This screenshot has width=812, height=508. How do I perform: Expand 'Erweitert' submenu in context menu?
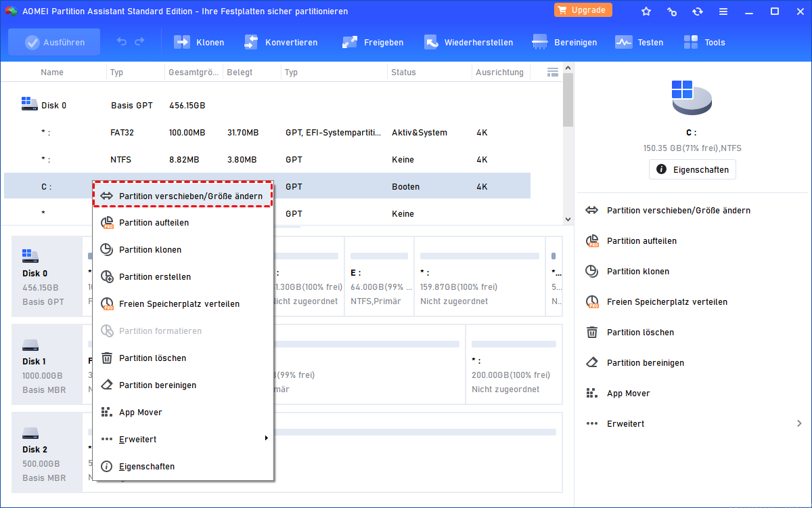(x=183, y=439)
